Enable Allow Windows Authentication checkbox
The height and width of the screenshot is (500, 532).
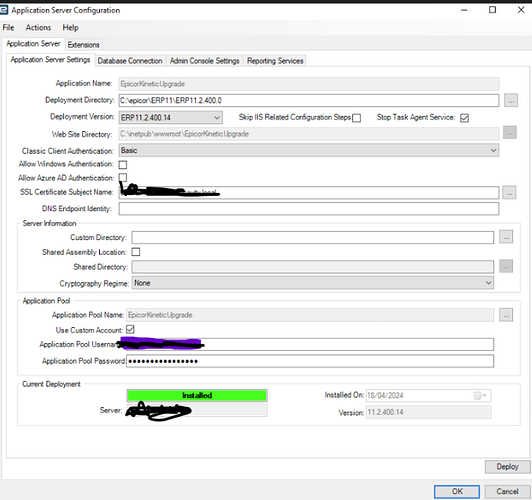pyautogui.click(x=123, y=165)
